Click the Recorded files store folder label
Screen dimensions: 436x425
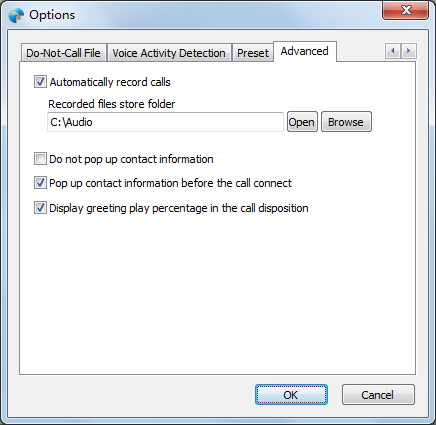pyautogui.click(x=112, y=104)
